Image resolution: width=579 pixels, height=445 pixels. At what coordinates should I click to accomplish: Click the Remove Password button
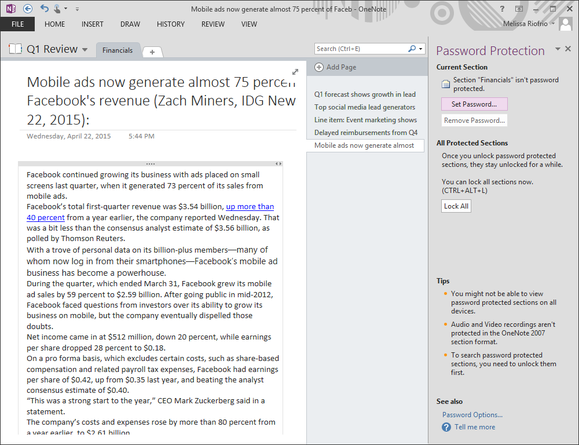[474, 120]
